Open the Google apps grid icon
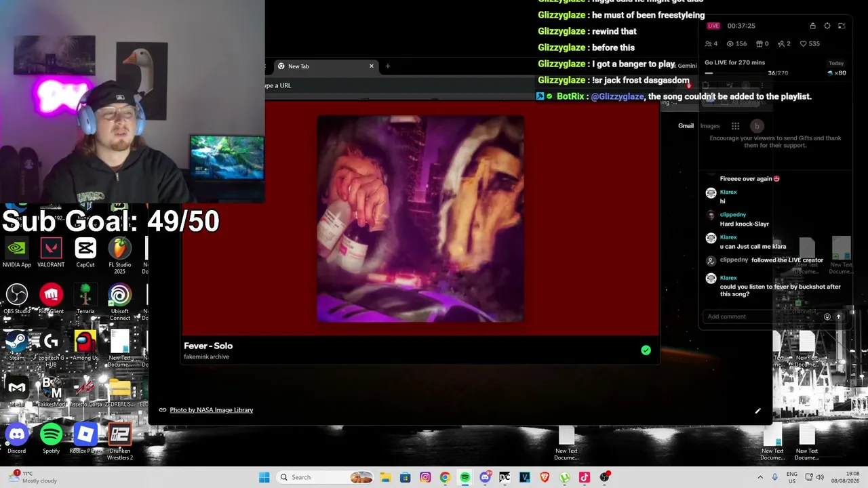Image resolution: width=868 pixels, height=488 pixels. pos(735,126)
